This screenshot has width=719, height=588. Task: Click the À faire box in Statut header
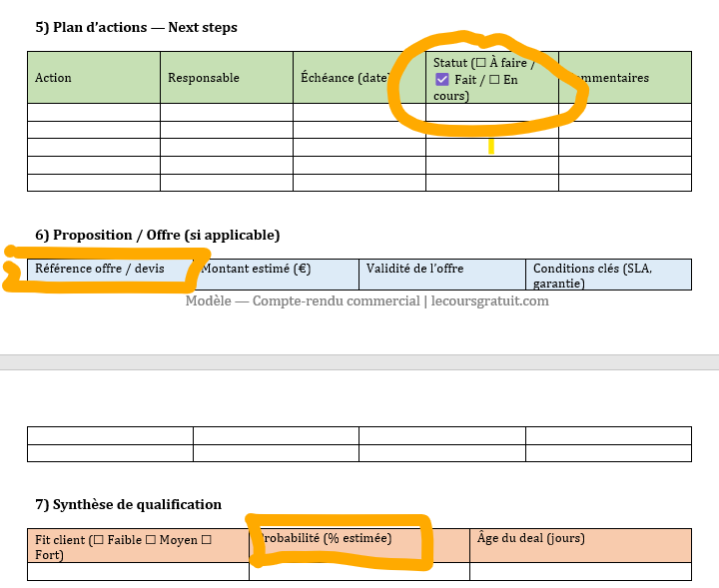[x=481, y=63]
